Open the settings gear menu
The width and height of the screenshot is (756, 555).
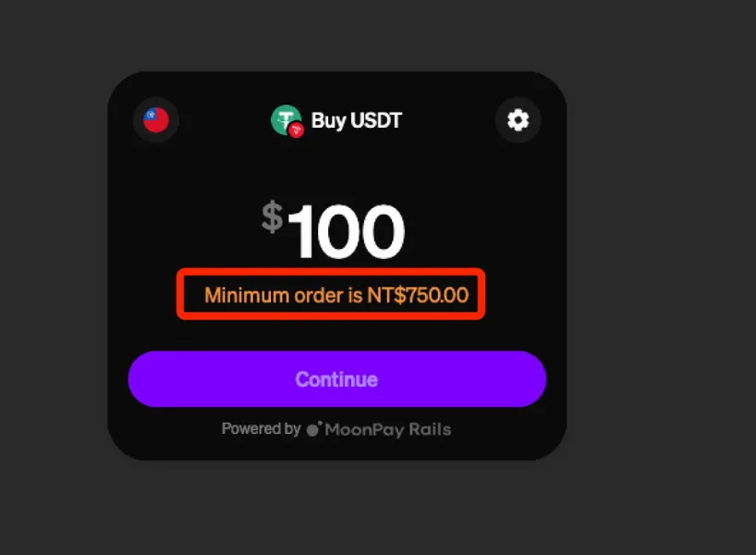tap(518, 119)
